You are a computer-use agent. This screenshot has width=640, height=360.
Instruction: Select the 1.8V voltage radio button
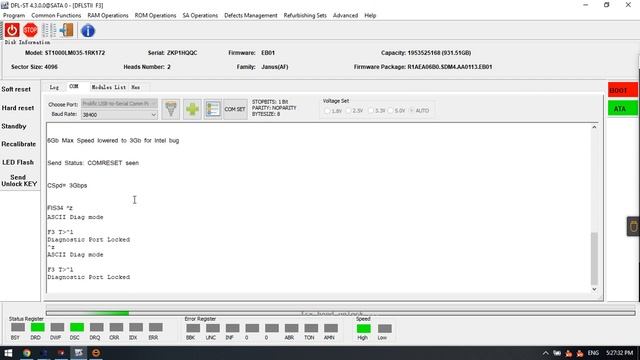pos(327,111)
